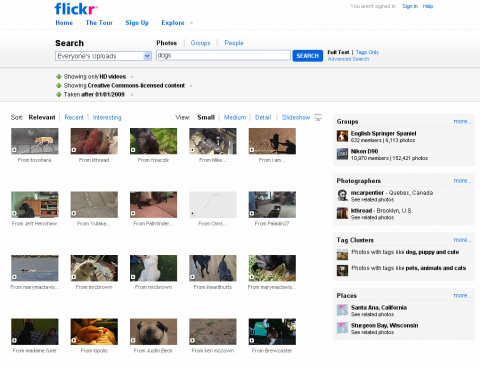
Task: Click the 'From Jeff Henshaw' caption
Action: pyautogui.click(x=34, y=224)
